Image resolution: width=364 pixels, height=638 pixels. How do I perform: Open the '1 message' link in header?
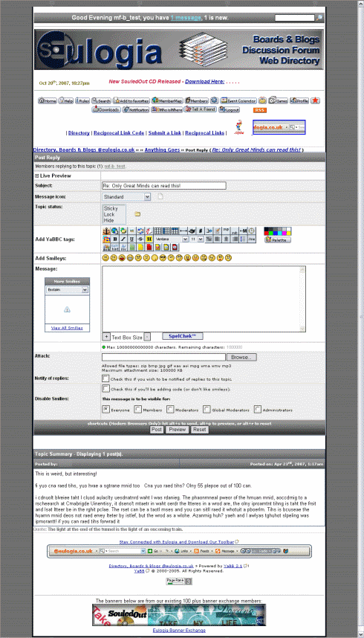click(x=186, y=18)
